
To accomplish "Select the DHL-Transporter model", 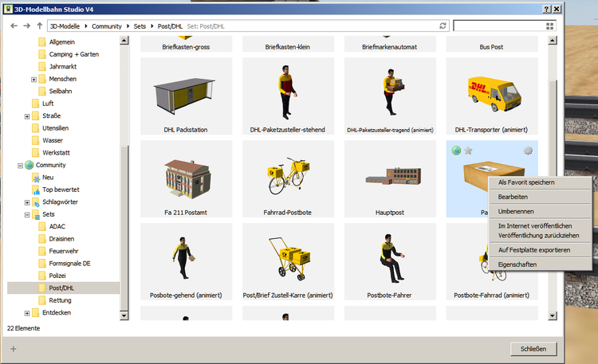I will click(x=492, y=96).
